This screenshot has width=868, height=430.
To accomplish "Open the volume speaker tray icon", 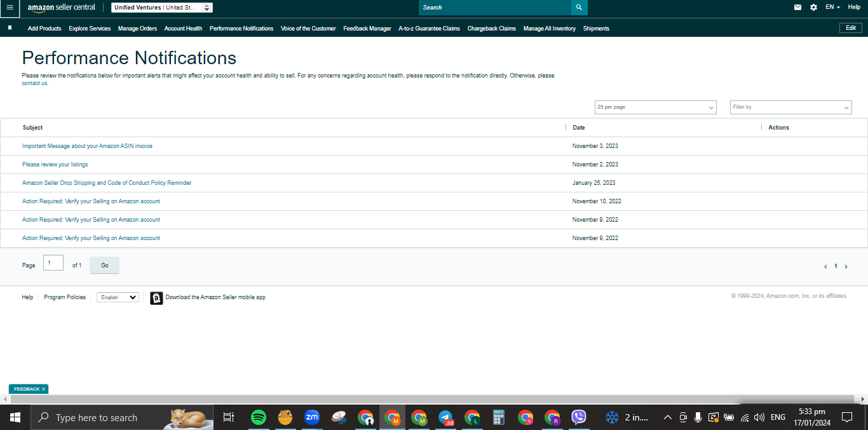I will pos(759,417).
